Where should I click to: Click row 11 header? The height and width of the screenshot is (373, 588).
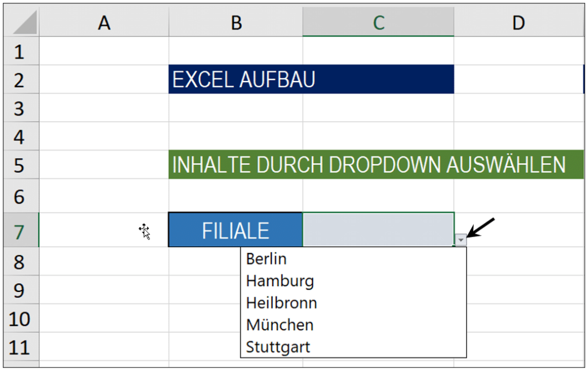(21, 347)
